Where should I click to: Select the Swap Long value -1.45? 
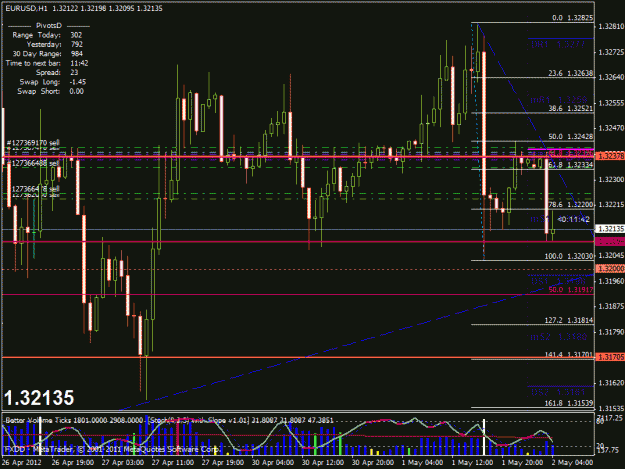[x=77, y=82]
